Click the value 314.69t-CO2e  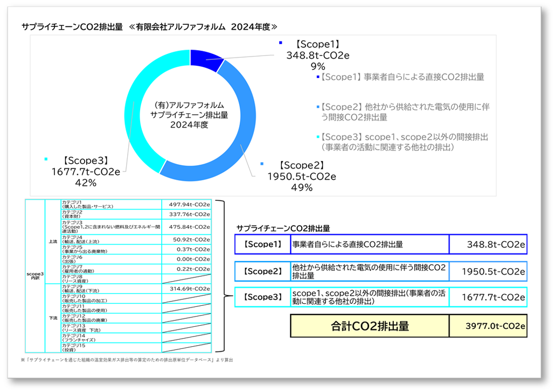coord(190,289)
